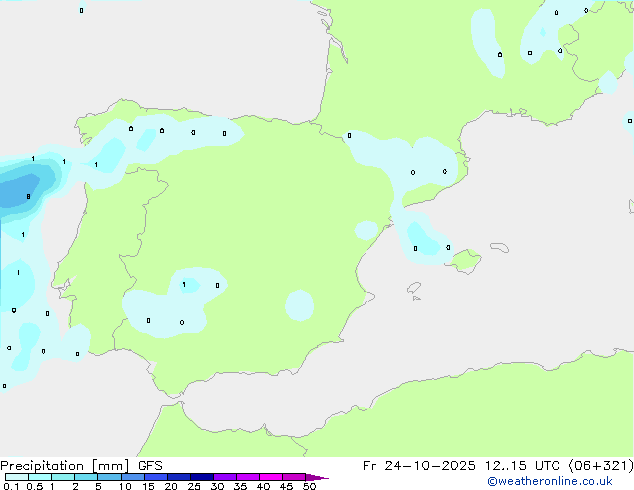Image resolution: width=634 pixels, height=490 pixels.
Task: Click the GFS model label
Action: (x=150, y=466)
